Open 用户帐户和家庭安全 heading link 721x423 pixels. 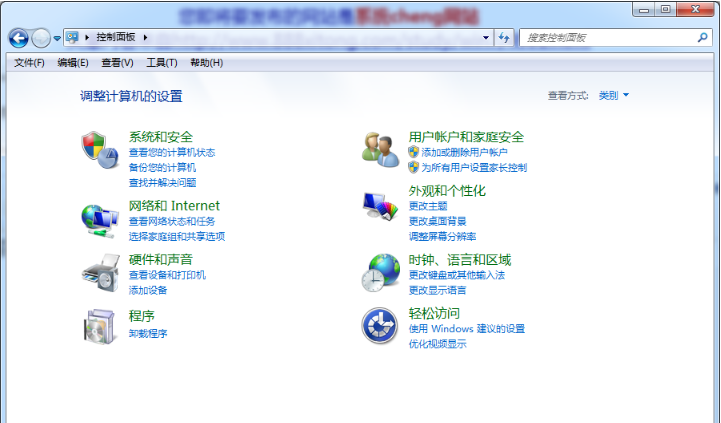(466, 137)
